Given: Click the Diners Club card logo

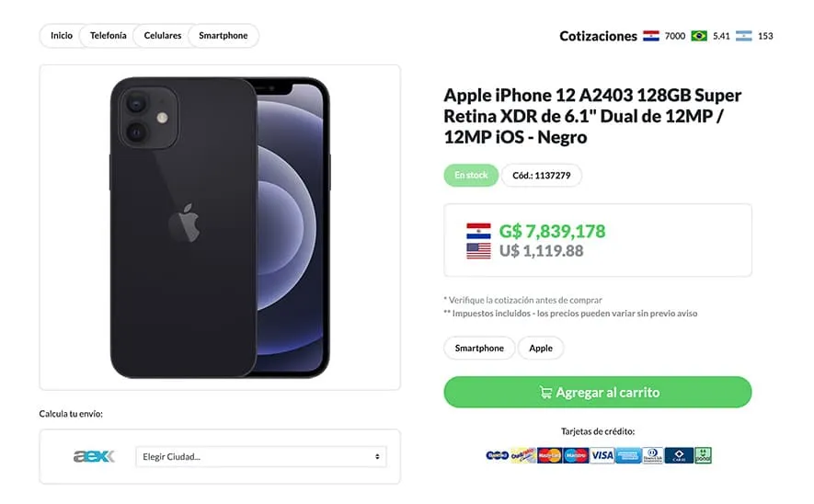Looking at the screenshot, I should [x=653, y=455].
